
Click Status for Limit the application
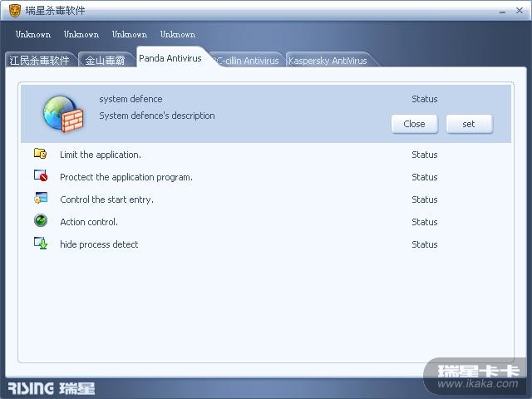pyautogui.click(x=425, y=155)
